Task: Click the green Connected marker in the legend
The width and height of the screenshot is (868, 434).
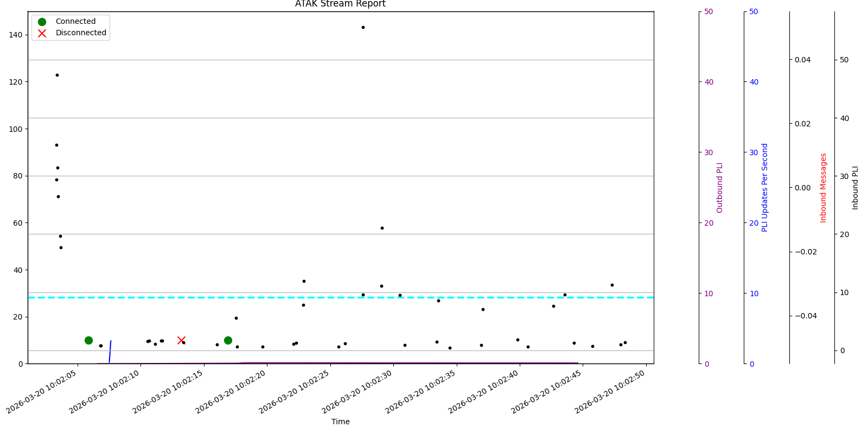Action: pos(42,22)
